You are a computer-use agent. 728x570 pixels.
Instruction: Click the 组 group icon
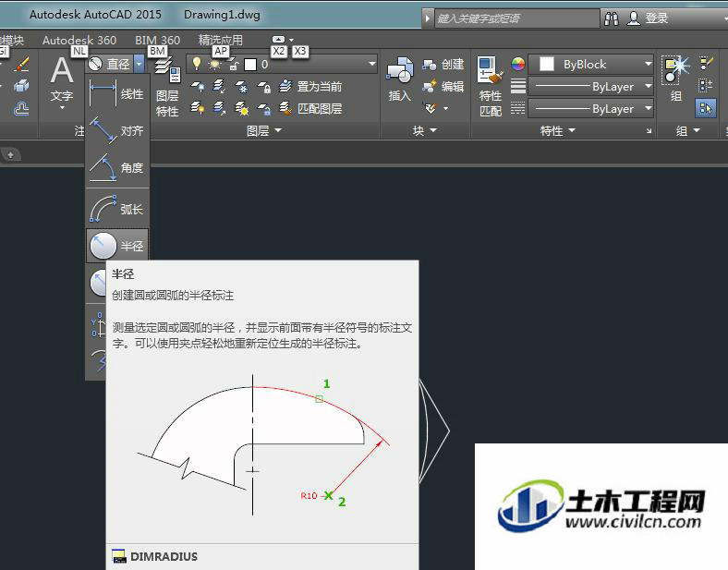[676, 79]
